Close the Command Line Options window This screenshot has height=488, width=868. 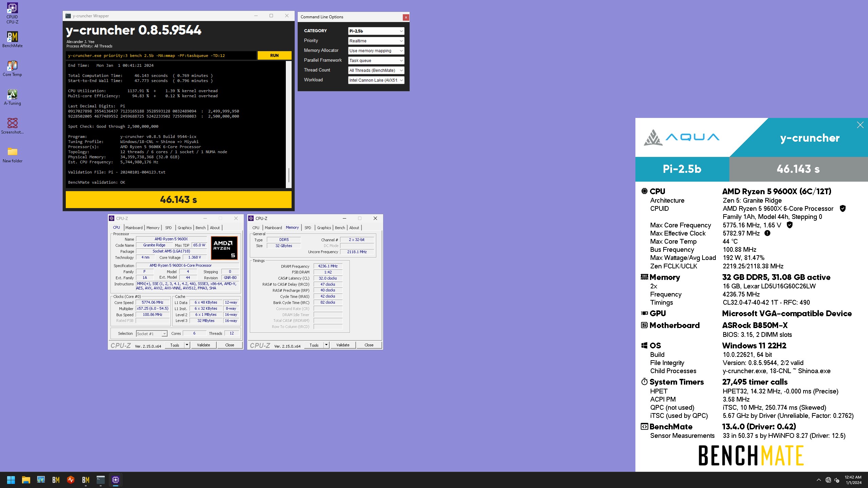point(406,17)
